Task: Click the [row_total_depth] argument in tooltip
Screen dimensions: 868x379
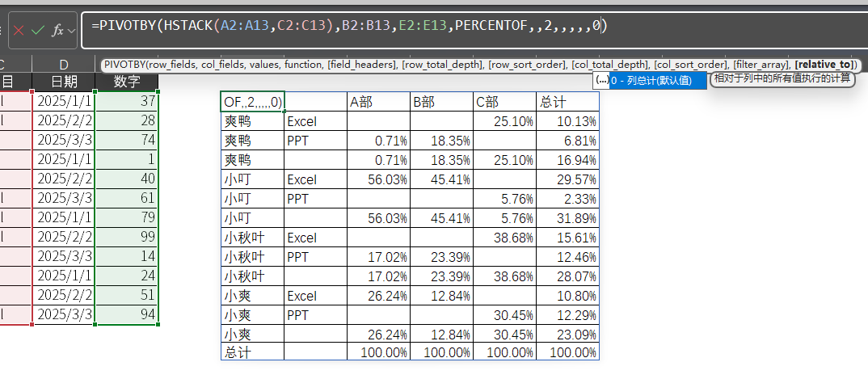Action: [x=442, y=65]
